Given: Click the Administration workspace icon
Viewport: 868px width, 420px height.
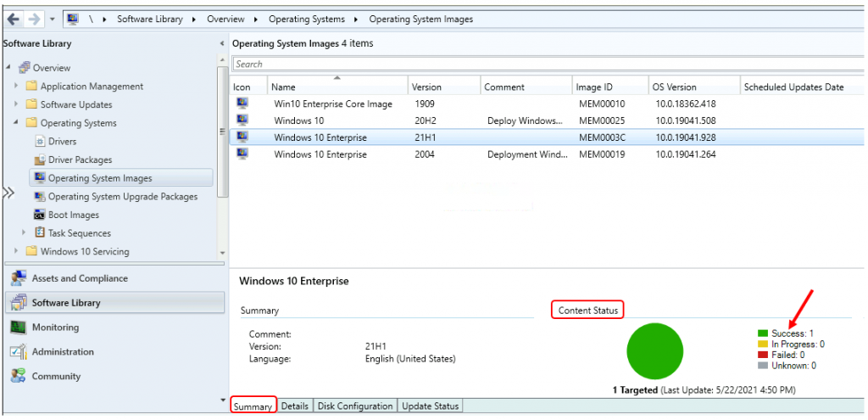Looking at the screenshot, I should [x=19, y=351].
